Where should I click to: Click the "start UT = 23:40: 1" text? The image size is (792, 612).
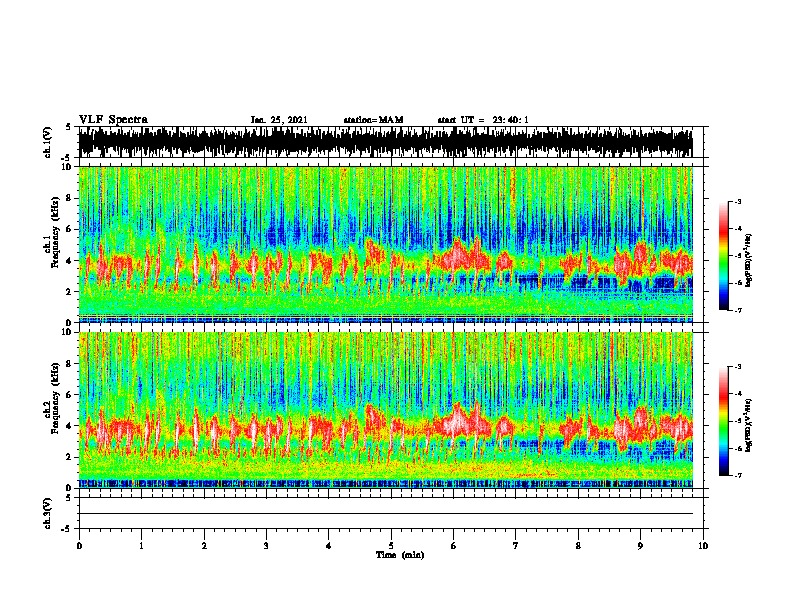[x=483, y=120]
